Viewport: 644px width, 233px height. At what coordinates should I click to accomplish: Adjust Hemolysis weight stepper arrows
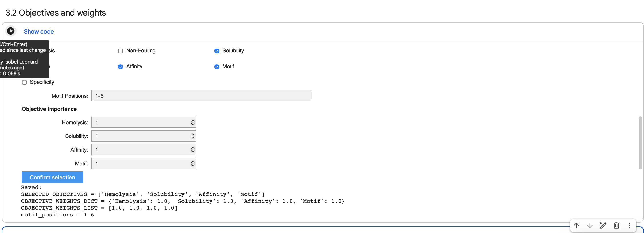point(193,122)
